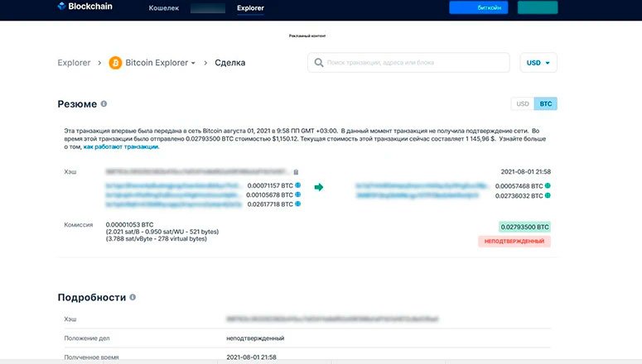Click globe icon beside 0.00105678 BTC
The image size is (642, 364).
tap(297, 194)
